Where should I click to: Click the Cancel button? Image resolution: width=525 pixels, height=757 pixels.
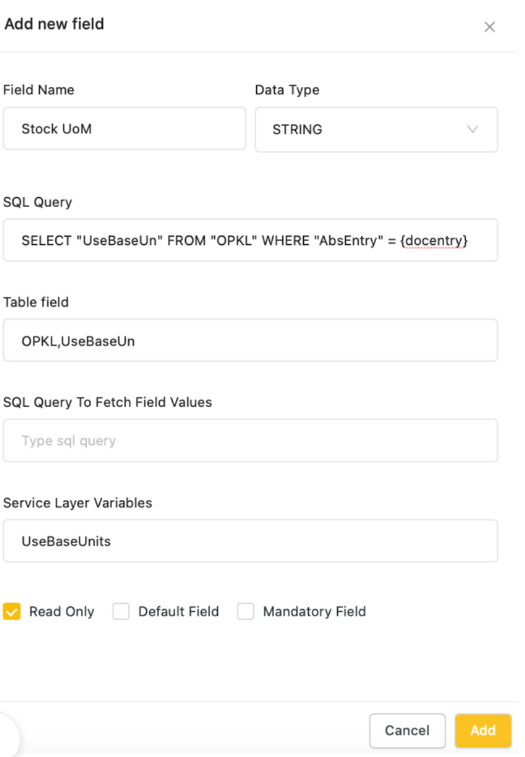pos(407,730)
